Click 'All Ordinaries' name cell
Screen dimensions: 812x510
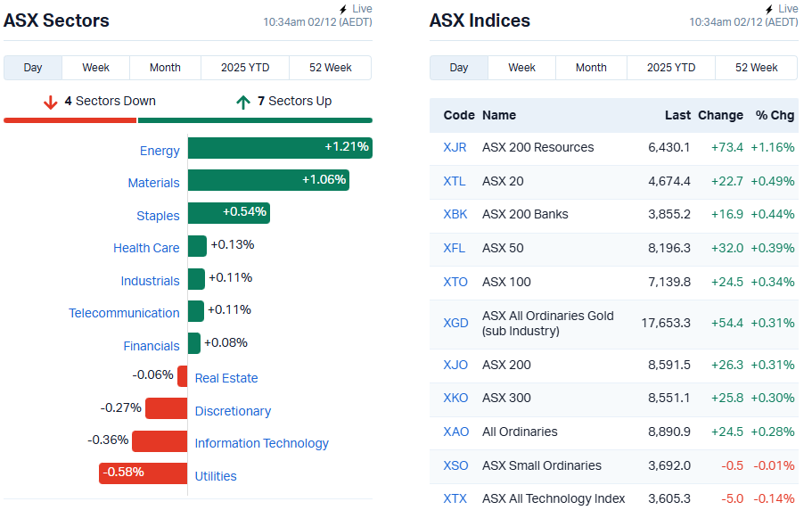(520, 432)
